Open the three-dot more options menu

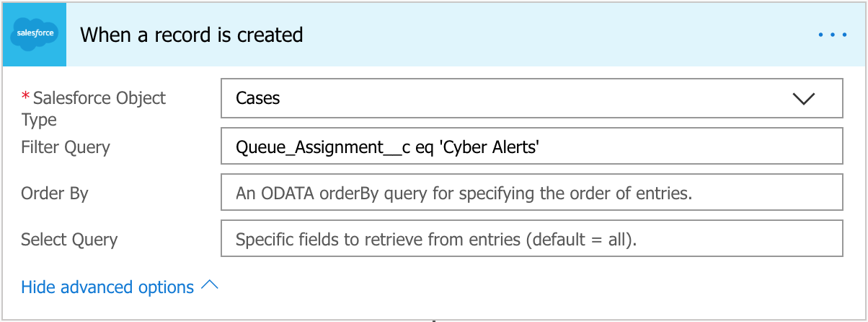pos(832,34)
